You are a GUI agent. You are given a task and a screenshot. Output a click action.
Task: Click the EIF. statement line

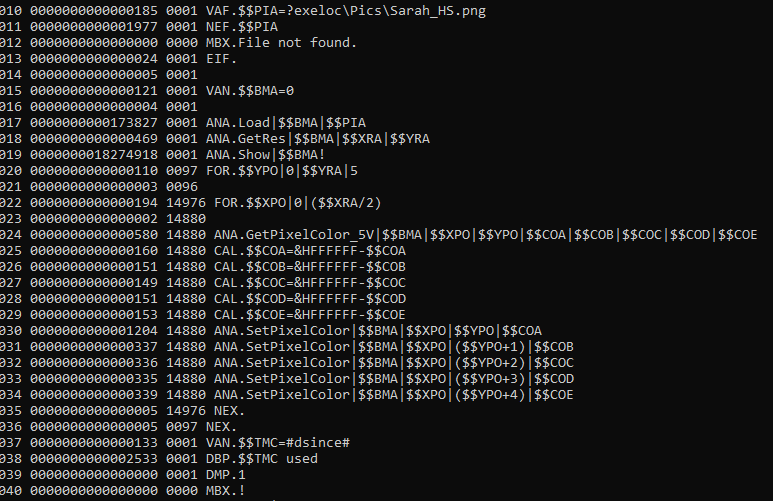coord(223,59)
